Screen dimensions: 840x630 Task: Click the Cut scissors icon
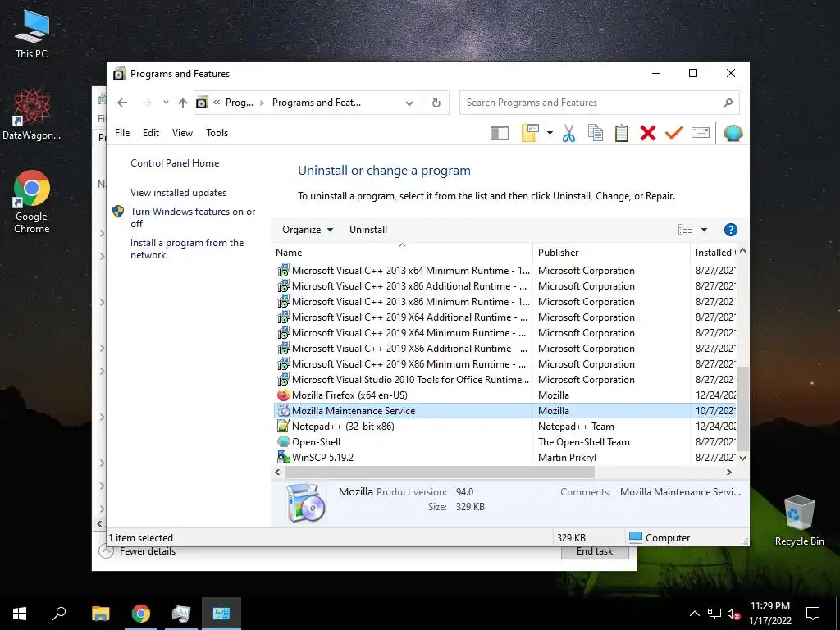click(x=568, y=133)
